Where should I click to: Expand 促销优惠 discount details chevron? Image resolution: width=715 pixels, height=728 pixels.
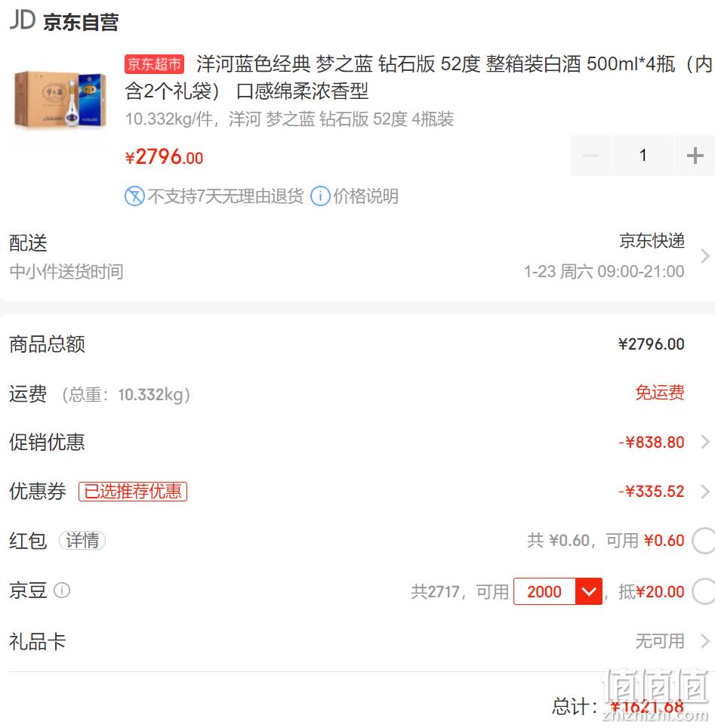pyautogui.click(x=705, y=442)
